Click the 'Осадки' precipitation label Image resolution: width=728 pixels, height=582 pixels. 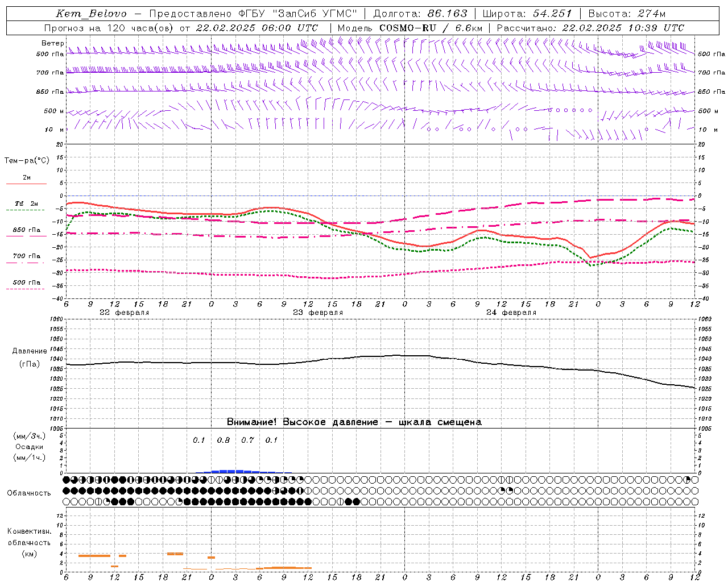pyautogui.click(x=29, y=447)
